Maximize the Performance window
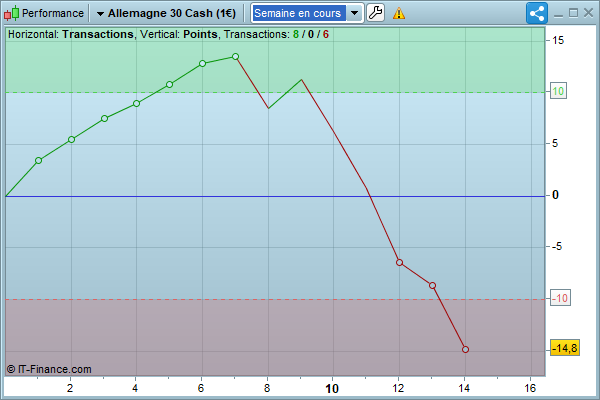Image resolution: width=600 pixels, height=400 pixels. [573, 13]
